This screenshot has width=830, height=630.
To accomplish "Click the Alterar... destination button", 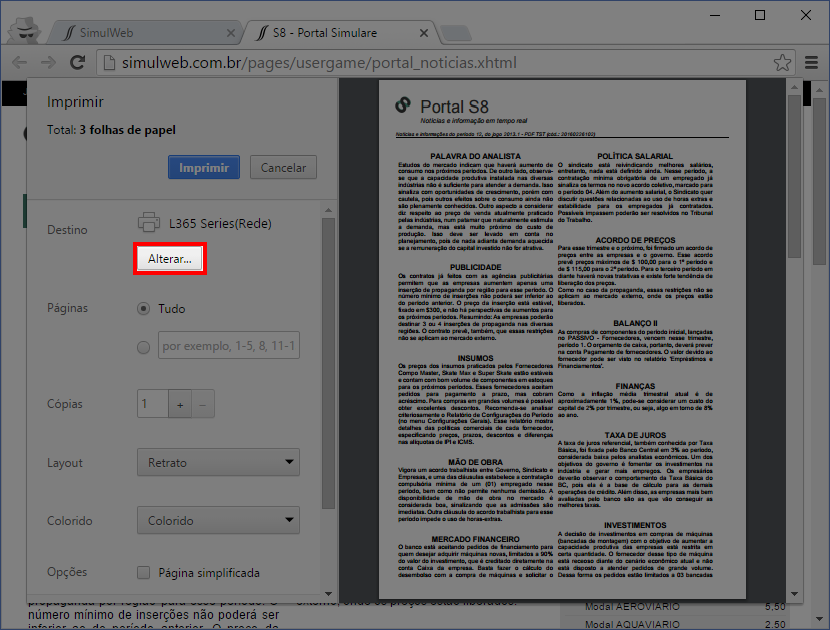I will point(170,258).
